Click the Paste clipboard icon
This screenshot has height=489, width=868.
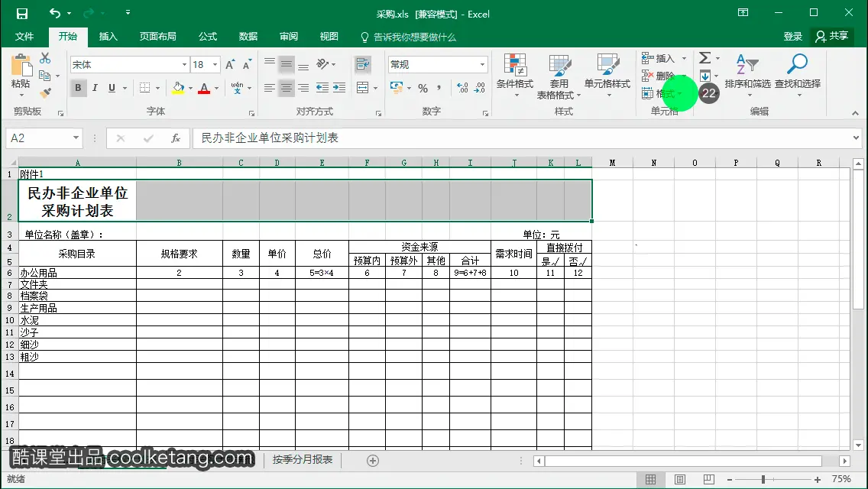click(21, 66)
